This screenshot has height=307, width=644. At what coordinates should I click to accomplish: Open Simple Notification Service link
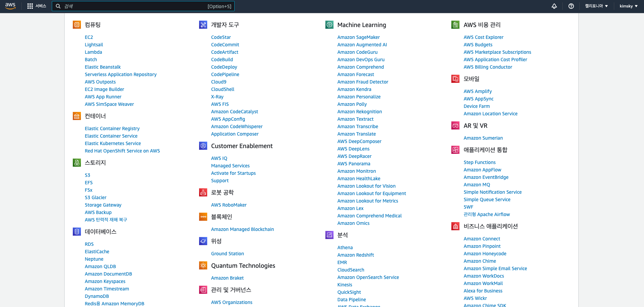click(x=493, y=192)
